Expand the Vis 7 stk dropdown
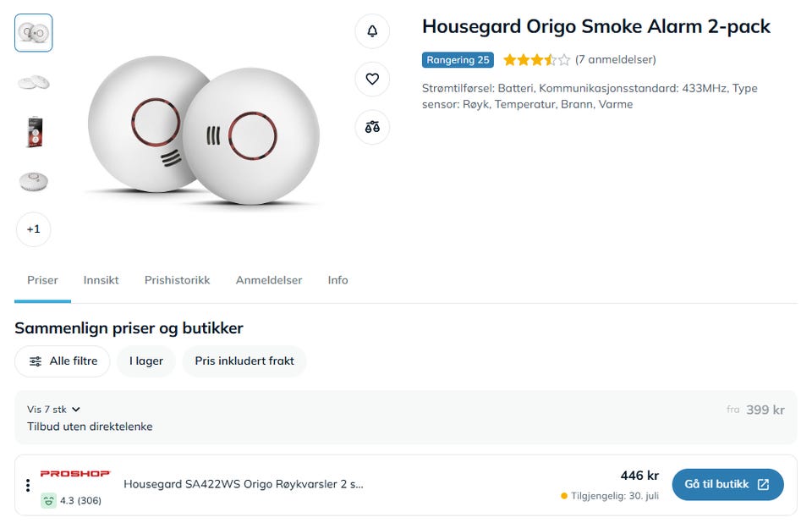 point(54,410)
